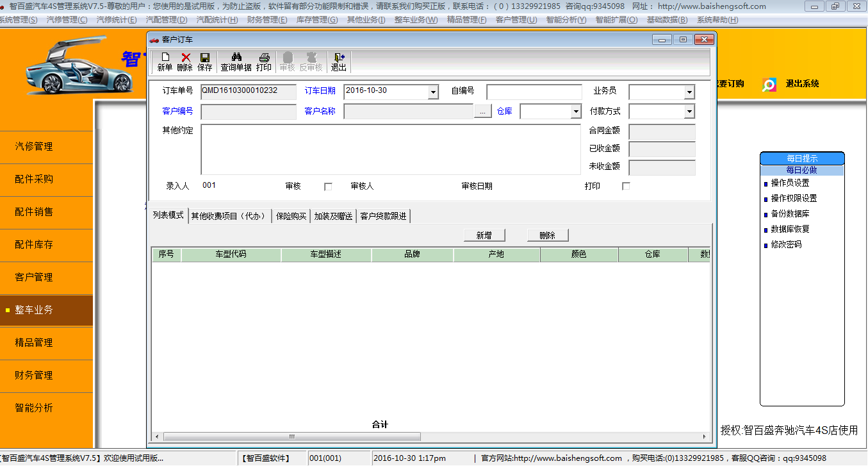Expand the 仓库 dropdown
This screenshot has width=868, height=466.
pyautogui.click(x=576, y=112)
